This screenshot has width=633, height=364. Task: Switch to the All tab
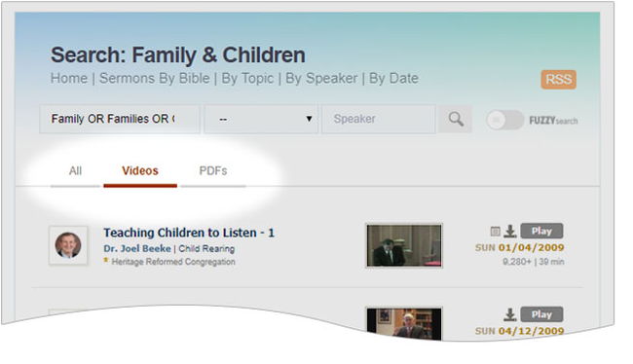tap(75, 171)
